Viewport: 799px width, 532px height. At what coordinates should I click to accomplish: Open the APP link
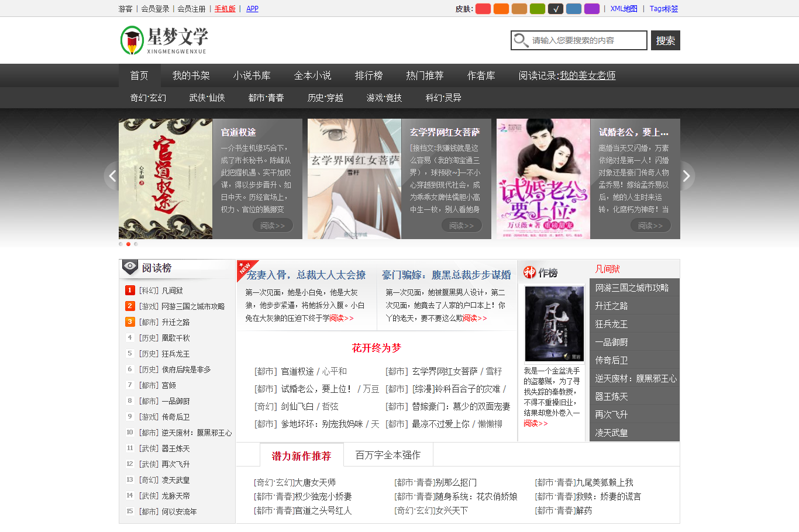(x=252, y=9)
